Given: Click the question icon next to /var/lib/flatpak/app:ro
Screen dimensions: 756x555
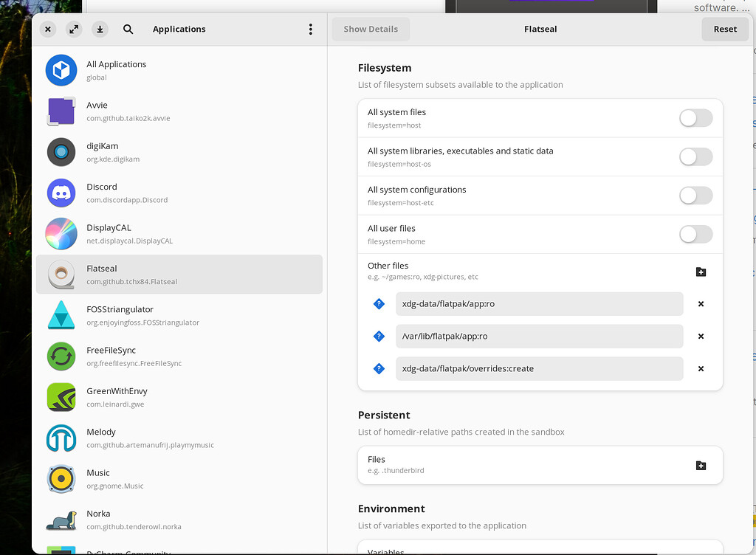Looking at the screenshot, I should tap(378, 336).
